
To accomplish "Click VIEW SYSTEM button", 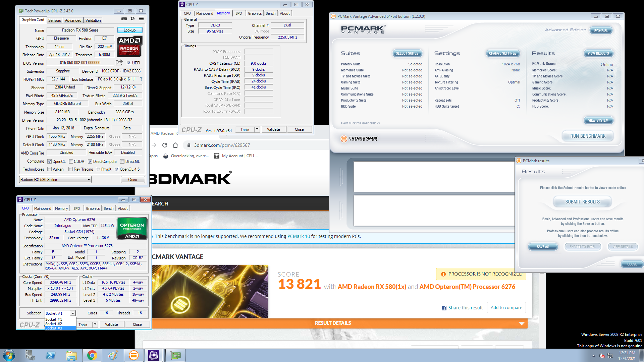I will 598,120.
